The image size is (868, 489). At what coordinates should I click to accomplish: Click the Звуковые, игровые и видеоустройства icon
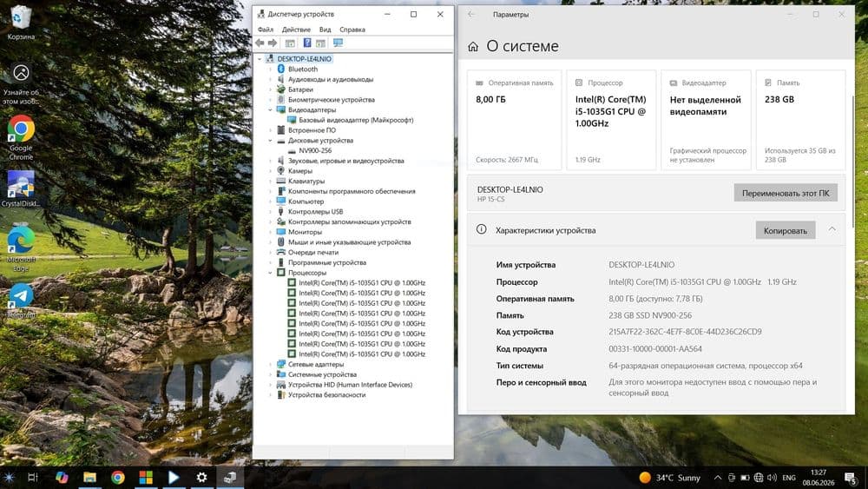[x=280, y=161]
